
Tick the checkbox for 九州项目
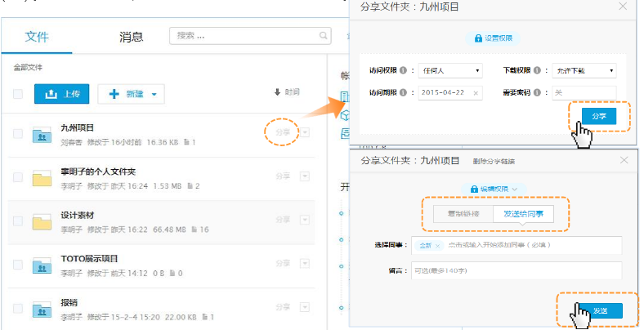pos(17,135)
